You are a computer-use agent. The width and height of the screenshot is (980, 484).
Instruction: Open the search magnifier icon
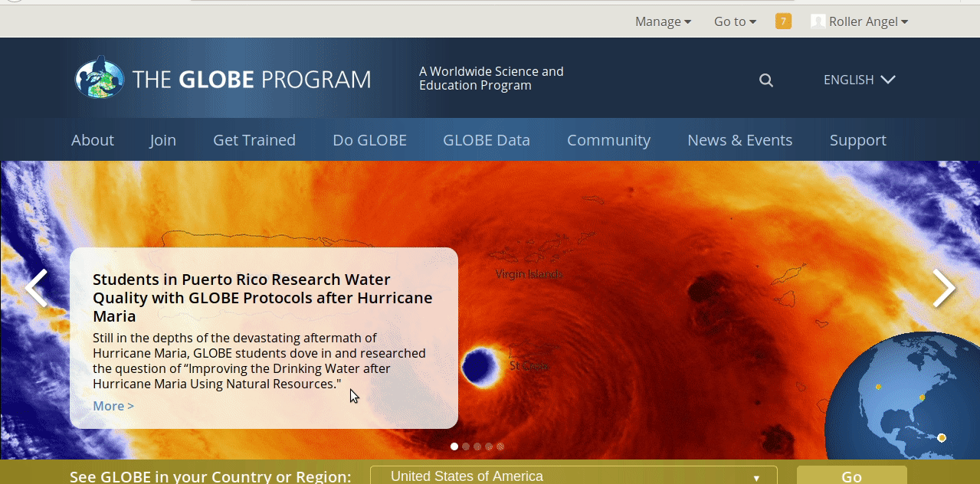[765, 80]
